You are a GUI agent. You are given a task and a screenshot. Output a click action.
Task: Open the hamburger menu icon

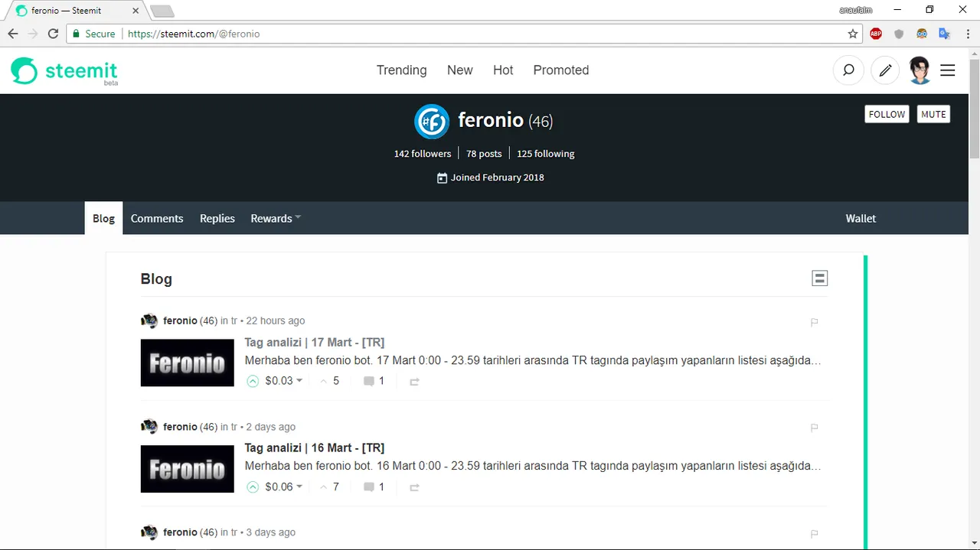click(948, 70)
